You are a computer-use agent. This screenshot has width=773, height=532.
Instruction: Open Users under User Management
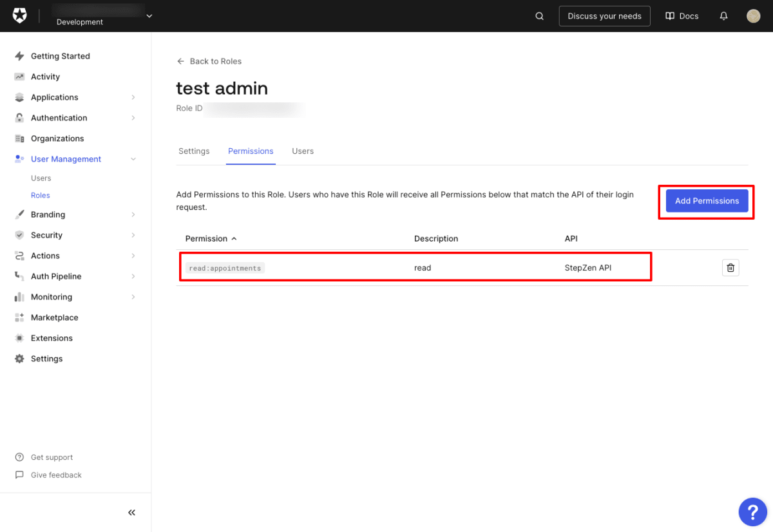pos(41,178)
